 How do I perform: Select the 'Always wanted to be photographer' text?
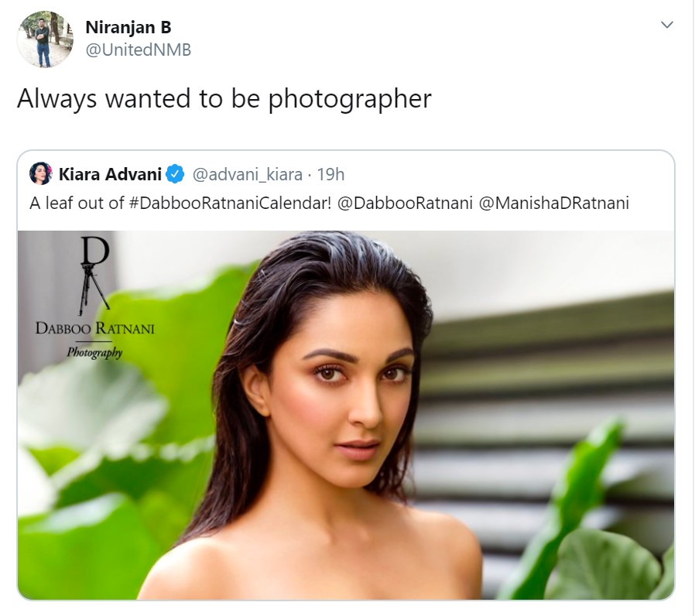[x=224, y=99]
